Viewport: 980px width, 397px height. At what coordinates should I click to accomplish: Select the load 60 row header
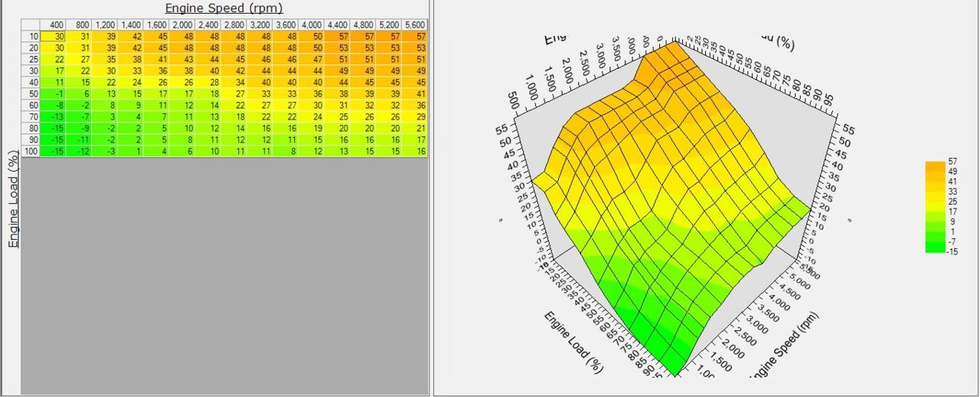click(31, 105)
